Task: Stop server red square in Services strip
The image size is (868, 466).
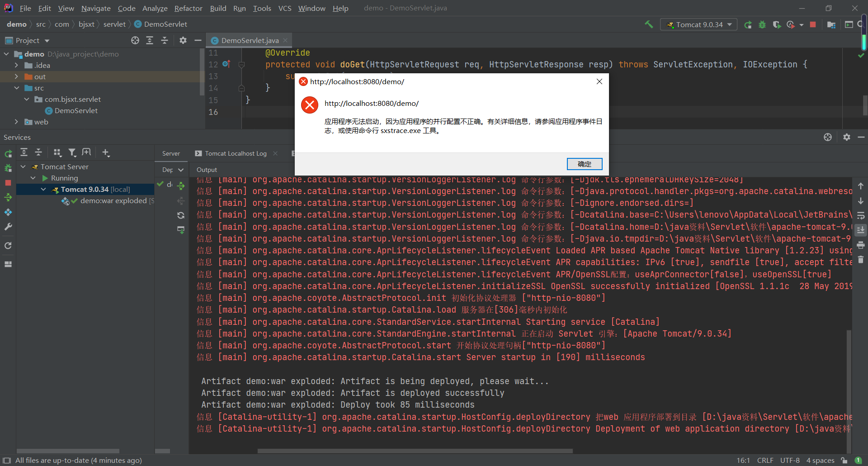Action: tap(8, 183)
